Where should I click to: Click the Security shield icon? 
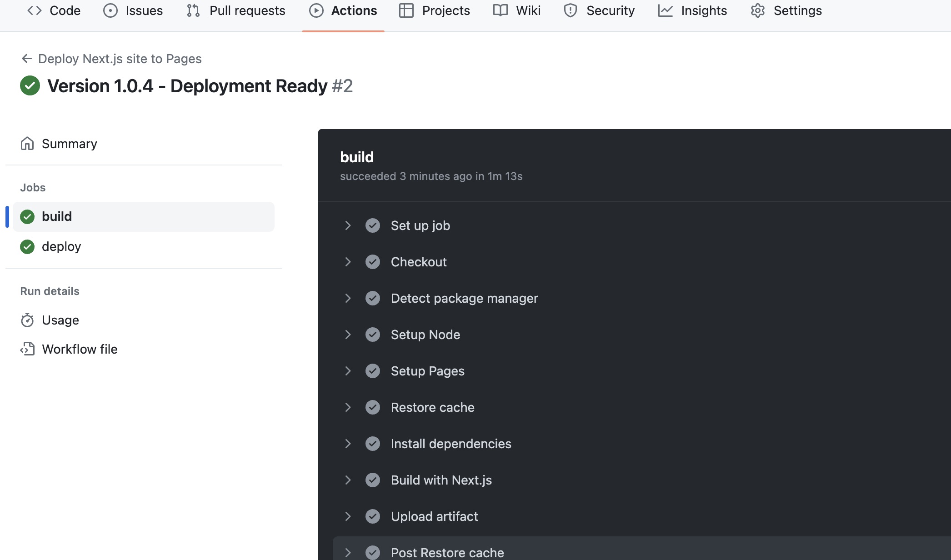pyautogui.click(x=570, y=10)
